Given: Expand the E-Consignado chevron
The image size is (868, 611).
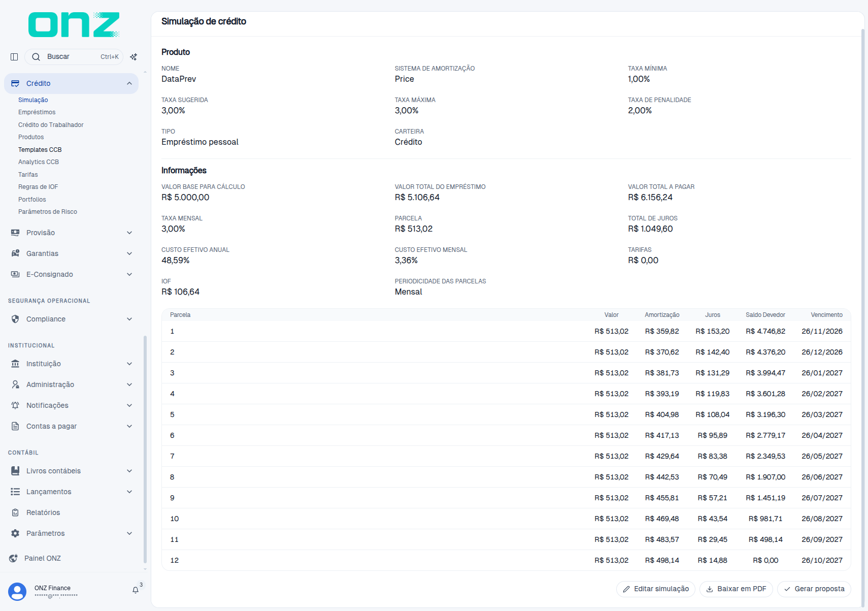Looking at the screenshot, I should pyautogui.click(x=129, y=274).
